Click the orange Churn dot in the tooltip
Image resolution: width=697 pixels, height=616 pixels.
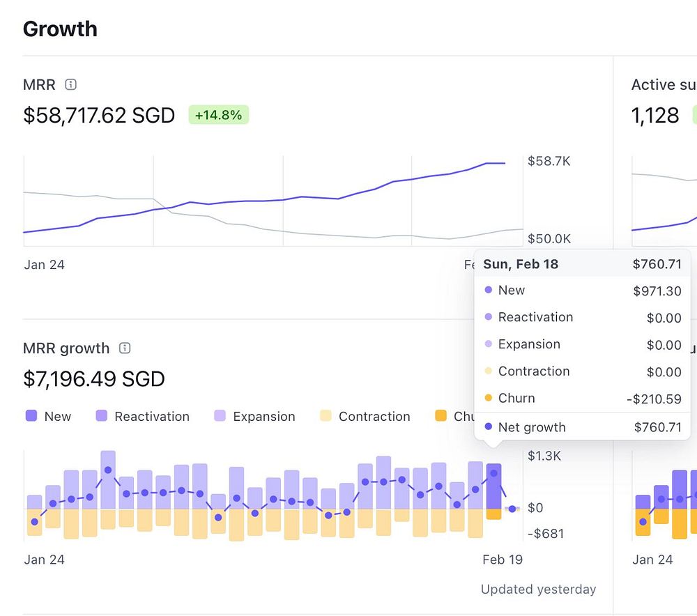click(488, 399)
